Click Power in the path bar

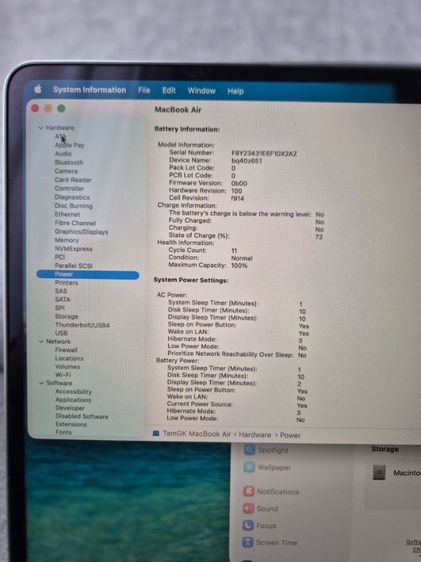point(290,435)
